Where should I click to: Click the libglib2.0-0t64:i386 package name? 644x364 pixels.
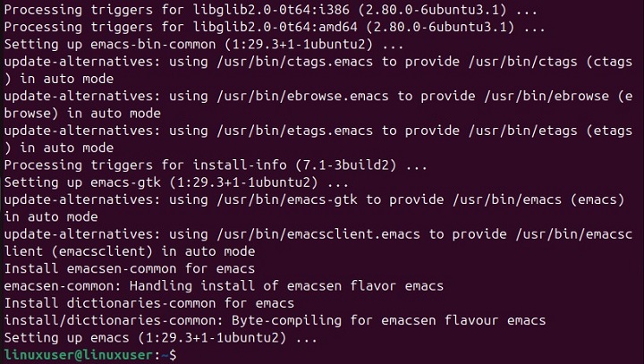coord(296,9)
